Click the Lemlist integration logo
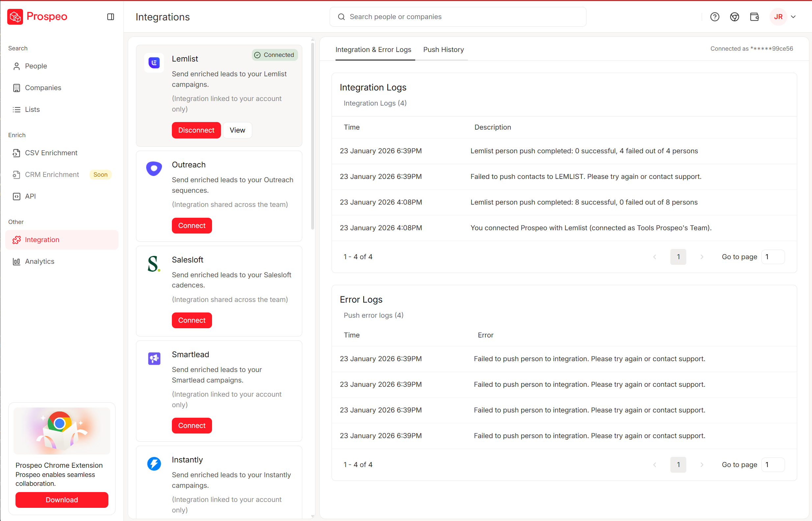The image size is (812, 521). (154, 62)
